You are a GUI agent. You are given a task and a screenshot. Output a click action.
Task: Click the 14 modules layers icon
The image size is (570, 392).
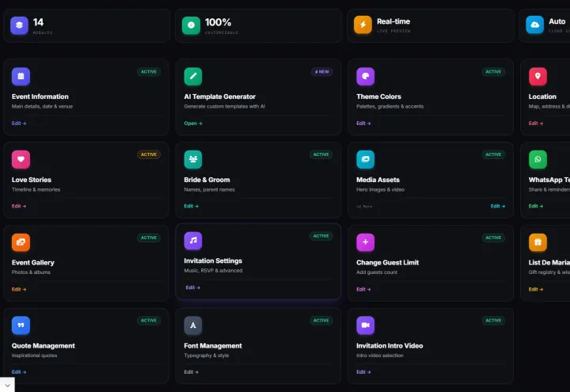tap(19, 25)
